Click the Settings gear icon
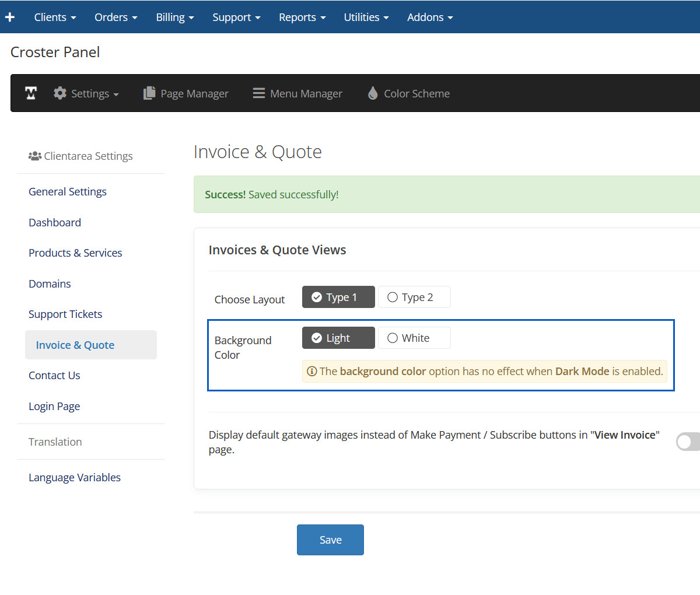The image size is (700, 595). 60,93
